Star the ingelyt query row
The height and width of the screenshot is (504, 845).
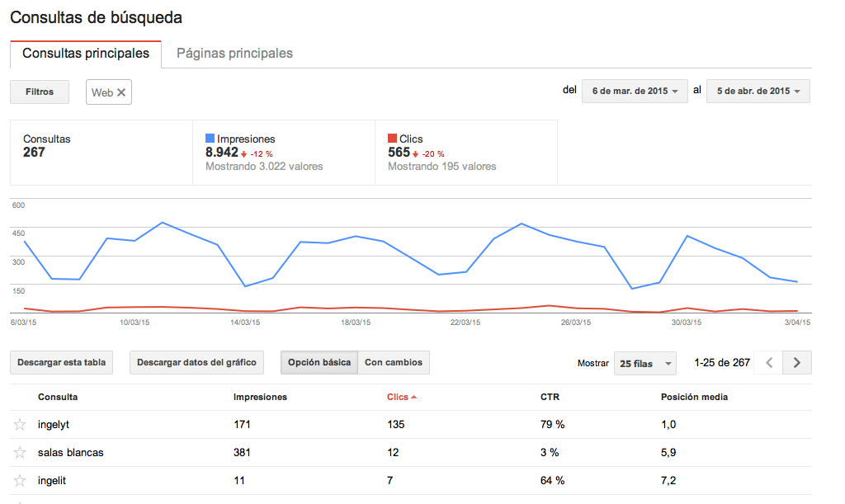(x=20, y=425)
